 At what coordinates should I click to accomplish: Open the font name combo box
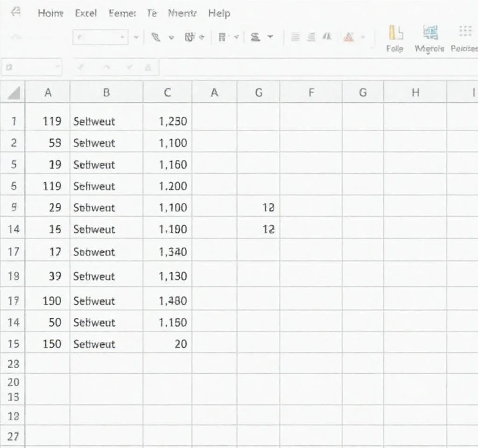[x=100, y=37]
